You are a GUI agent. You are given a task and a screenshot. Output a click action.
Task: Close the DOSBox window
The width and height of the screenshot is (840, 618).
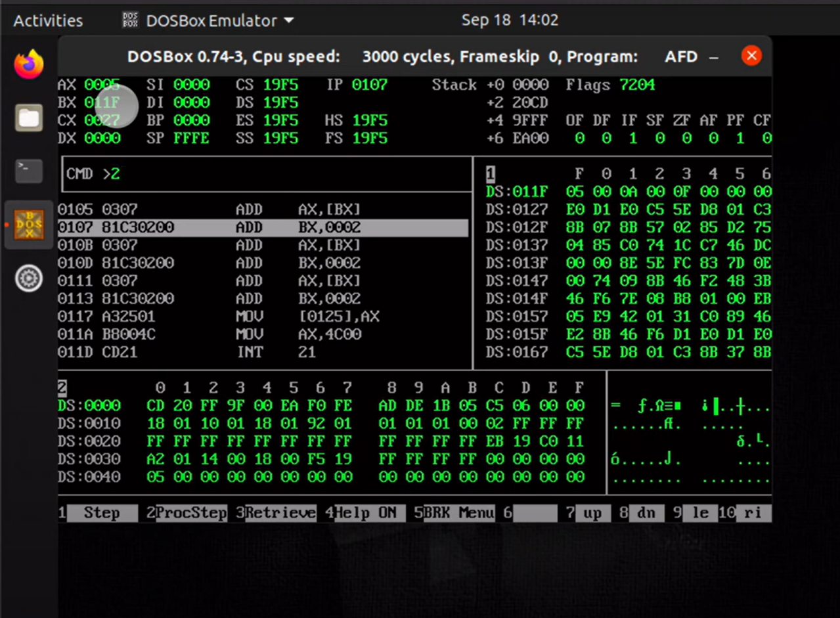751,56
